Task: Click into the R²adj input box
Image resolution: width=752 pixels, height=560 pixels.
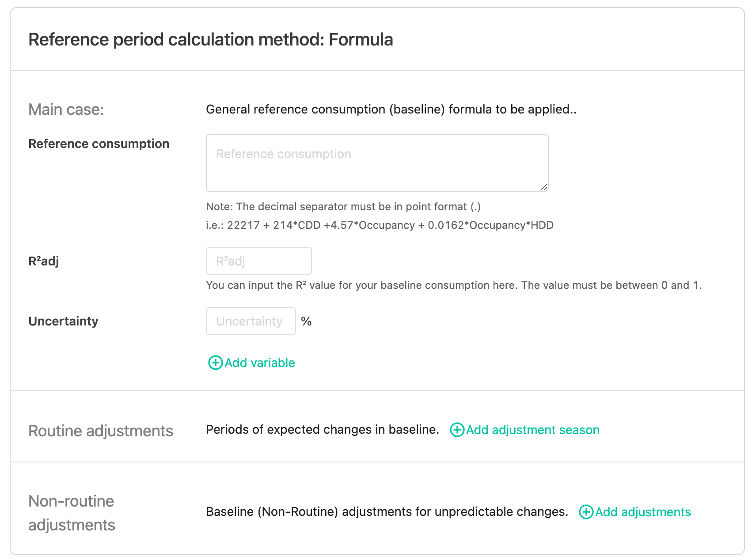Action: [258, 261]
